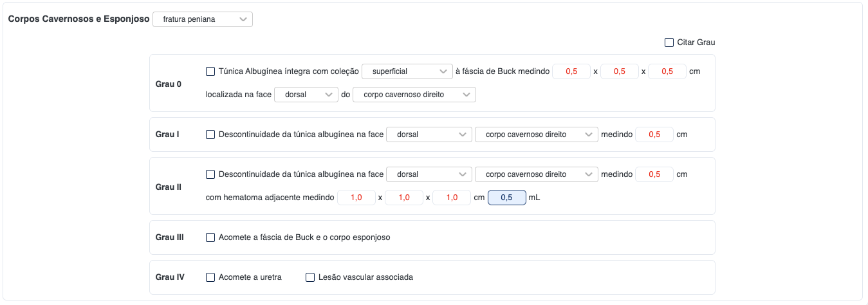Click the third measurement field in Grau 0
868x305 pixels.
click(x=667, y=71)
